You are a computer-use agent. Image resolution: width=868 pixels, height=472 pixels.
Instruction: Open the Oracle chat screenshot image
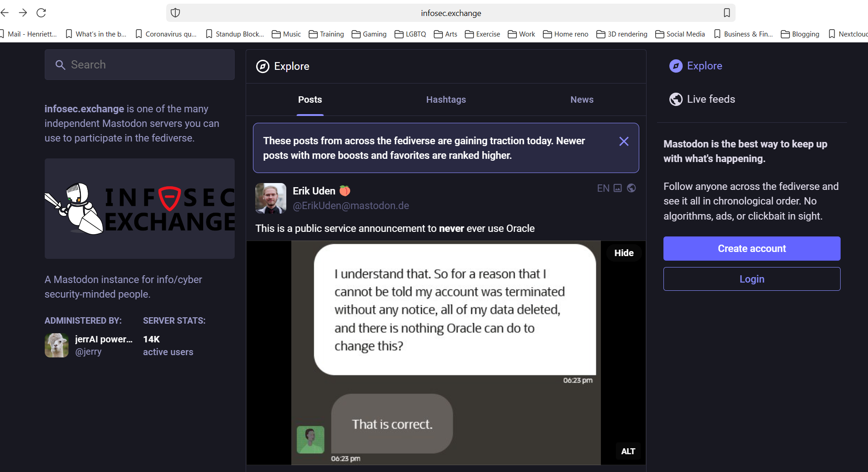pos(446,353)
